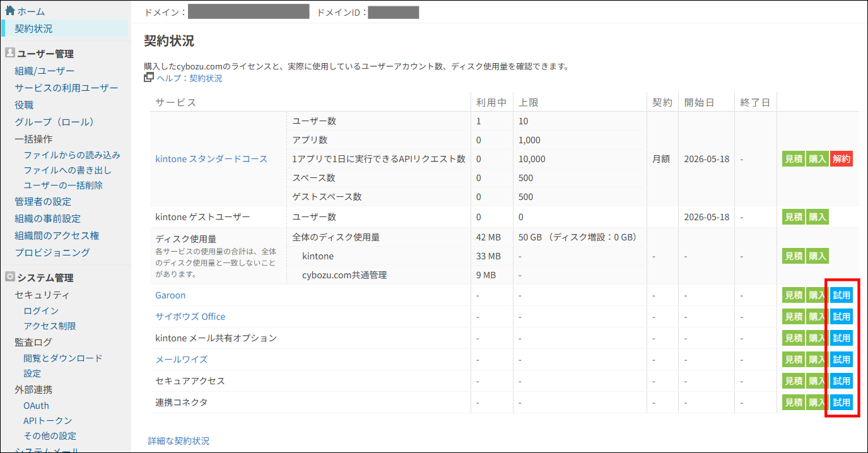868x453 pixels.
Task: Open the メールワイズ service link
Action: click(x=182, y=360)
